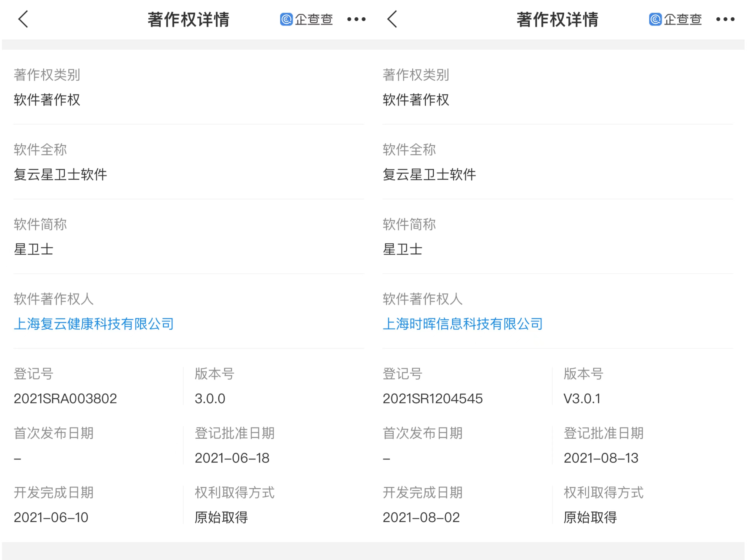
Task: Select 原始取得 value in left panel
Action: click(x=222, y=517)
